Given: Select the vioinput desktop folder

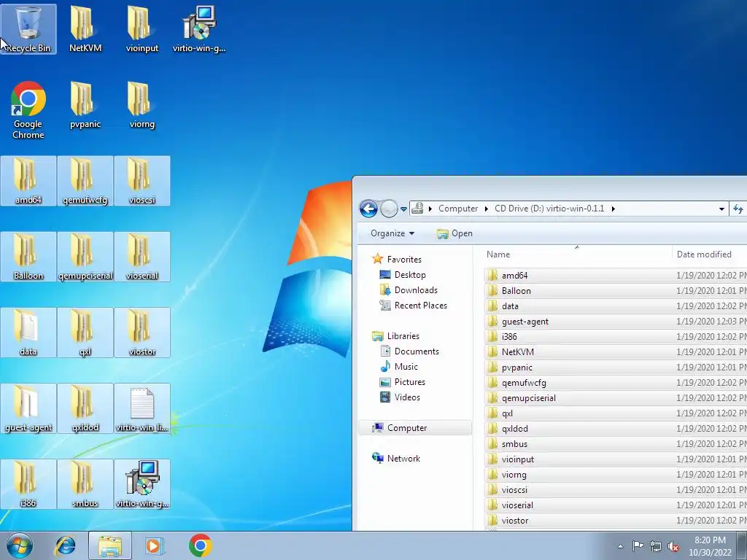Looking at the screenshot, I should tap(142, 29).
